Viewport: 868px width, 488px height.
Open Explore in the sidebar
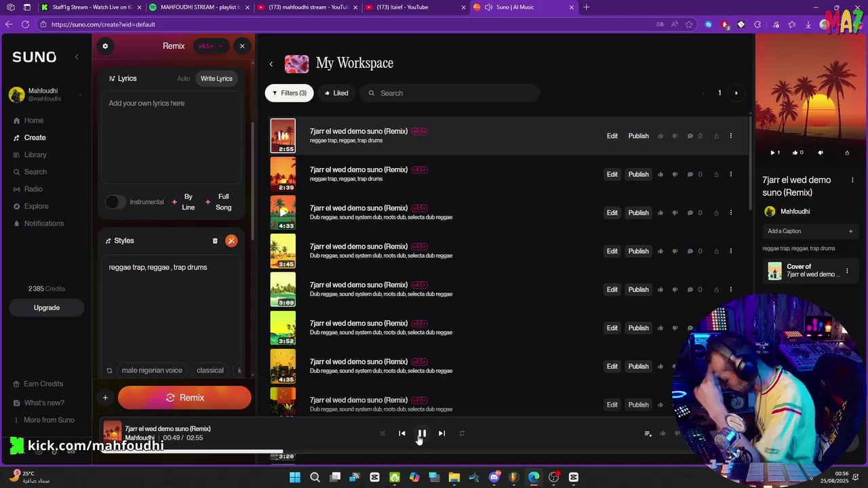[36, 206]
